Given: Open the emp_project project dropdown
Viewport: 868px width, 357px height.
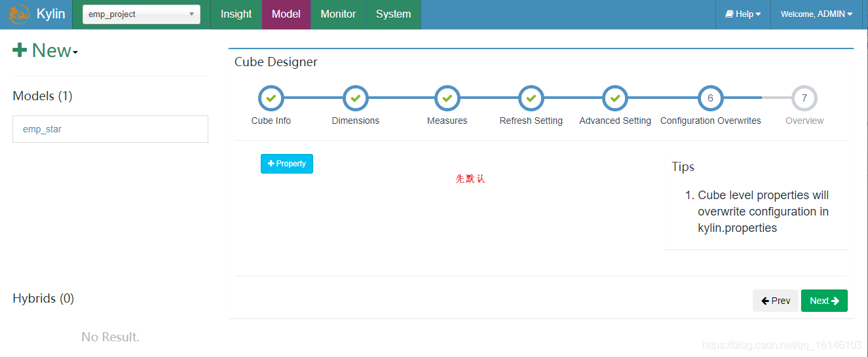Looking at the screenshot, I should point(142,14).
